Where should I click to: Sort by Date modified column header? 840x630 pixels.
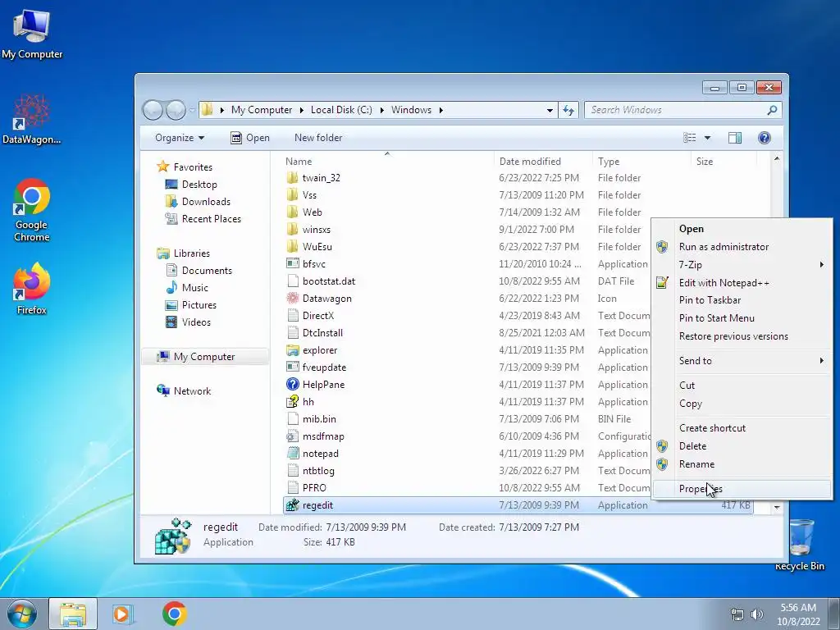click(543, 162)
